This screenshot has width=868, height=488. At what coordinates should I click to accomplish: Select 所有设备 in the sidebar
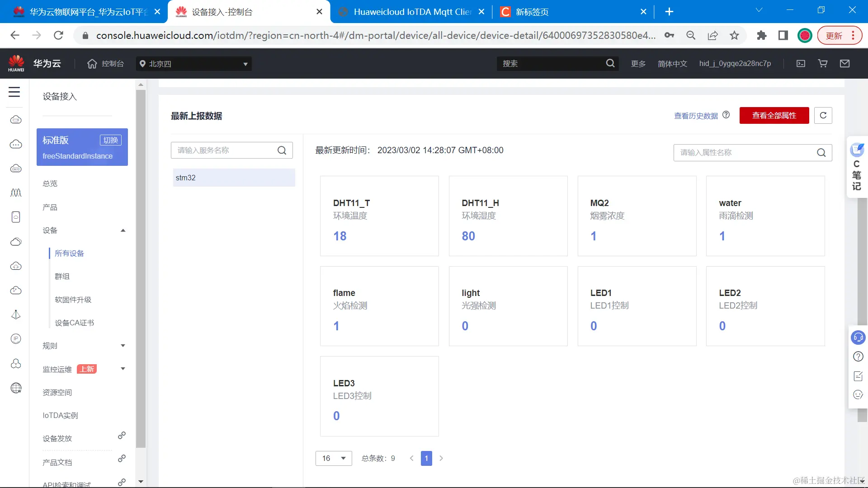coord(70,253)
